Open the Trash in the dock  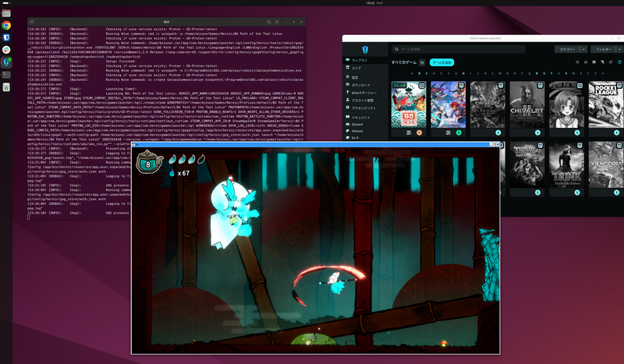pyautogui.click(x=6, y=87)
